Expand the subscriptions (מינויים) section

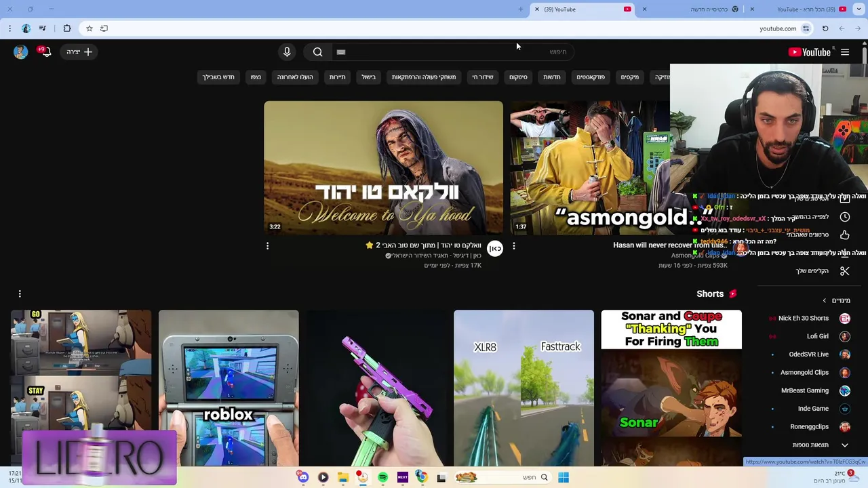837,300
